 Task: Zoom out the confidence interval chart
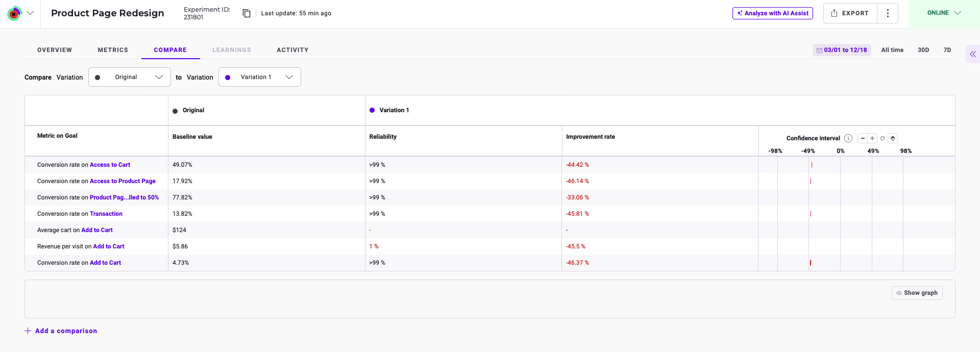pyautogui.click(x=863, y=138)
